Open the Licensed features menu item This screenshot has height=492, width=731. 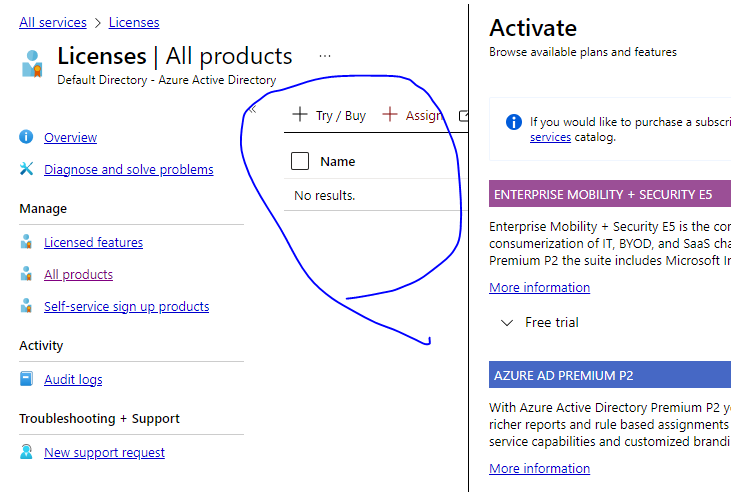pos(93,242)
